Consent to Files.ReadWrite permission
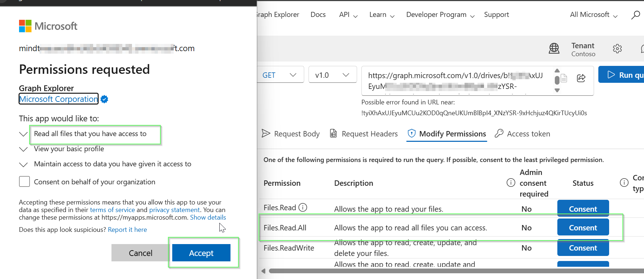 pos(583,248)
